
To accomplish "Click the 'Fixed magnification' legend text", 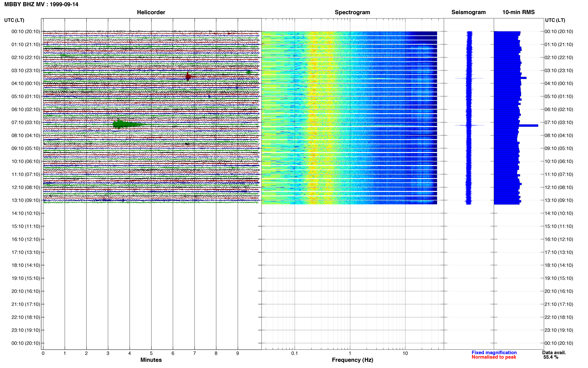I will pyautogui.click(x=494, y=352).
